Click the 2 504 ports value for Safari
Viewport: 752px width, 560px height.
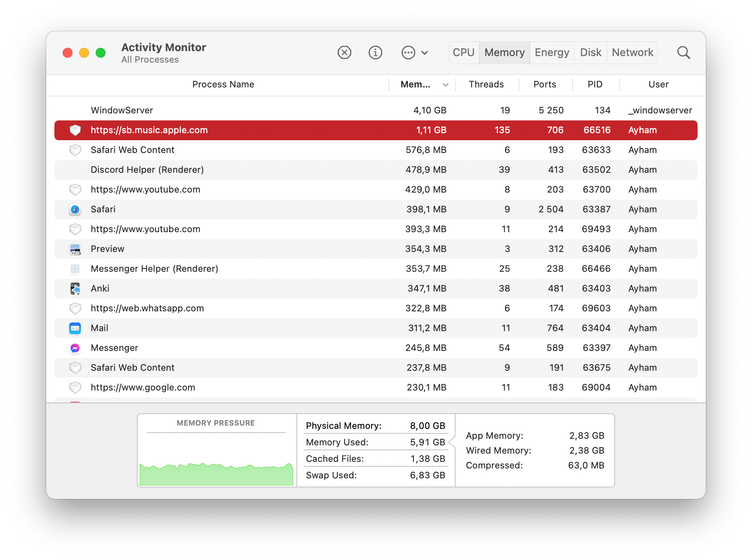coord(551,209)
